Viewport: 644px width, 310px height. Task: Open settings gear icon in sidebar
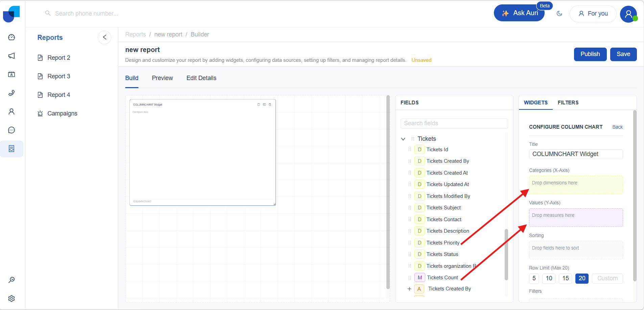point(11,299)
